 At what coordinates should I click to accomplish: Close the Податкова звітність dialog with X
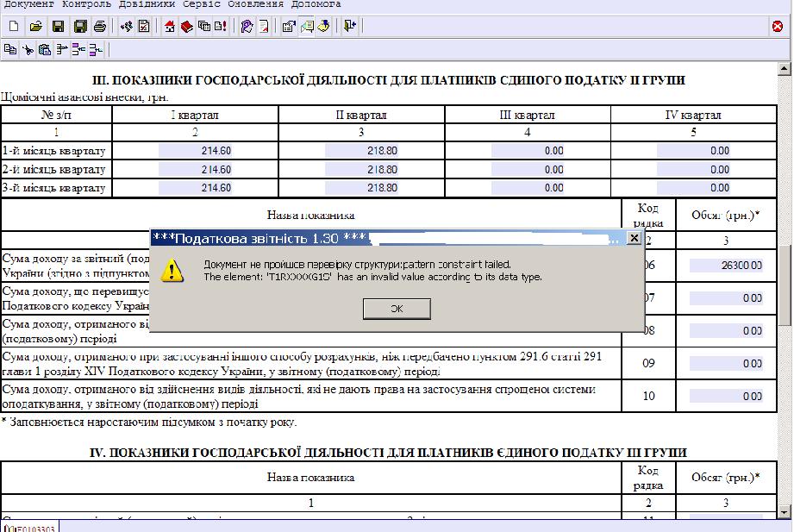[634, 238]
